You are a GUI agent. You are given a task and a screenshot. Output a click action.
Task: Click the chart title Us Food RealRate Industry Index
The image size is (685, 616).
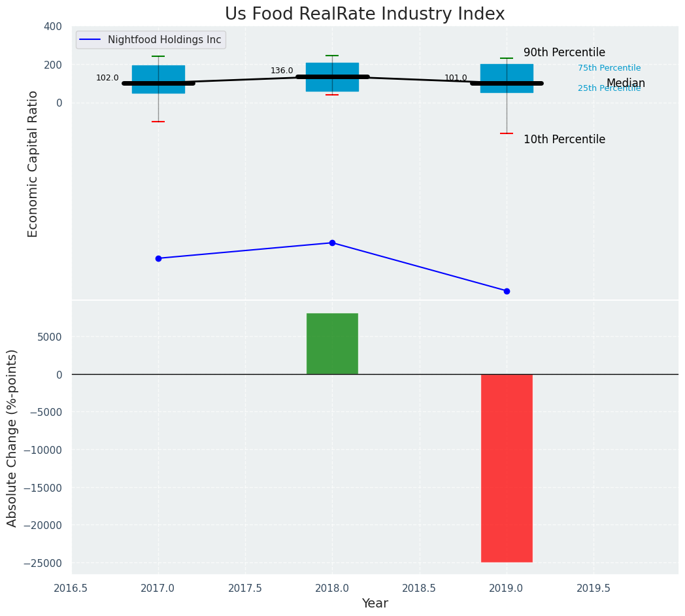point(365,14)
